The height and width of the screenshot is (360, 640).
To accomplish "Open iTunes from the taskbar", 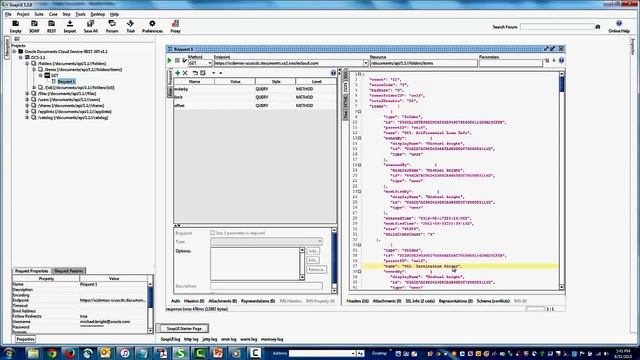I will point(125,353).
